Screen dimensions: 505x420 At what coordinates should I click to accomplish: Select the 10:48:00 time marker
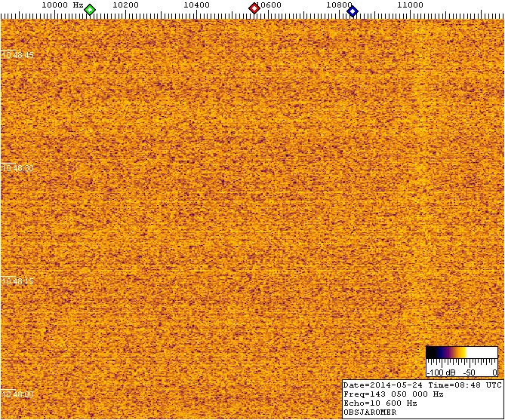[x=17, y=394]
